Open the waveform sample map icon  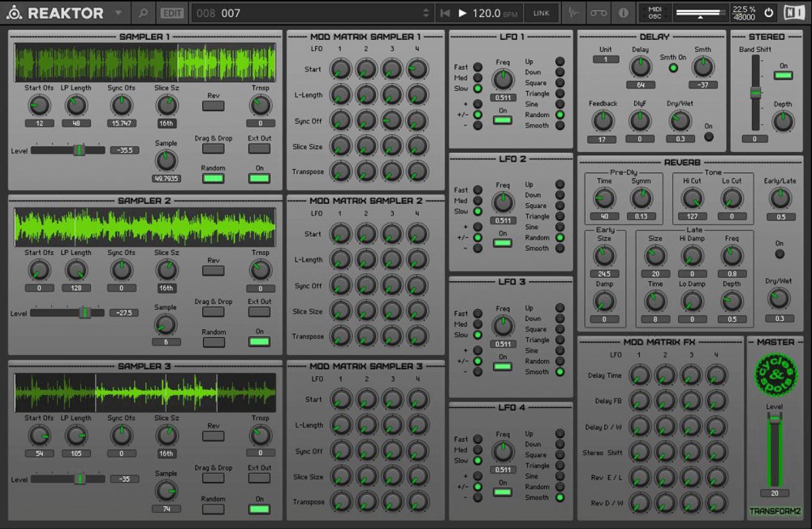click(x=575, y=13)
